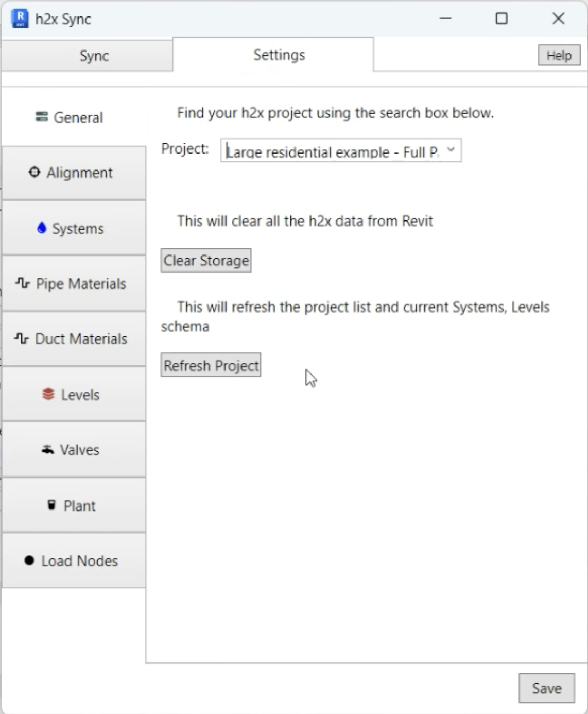Click the General server icon

coord(42,117)
